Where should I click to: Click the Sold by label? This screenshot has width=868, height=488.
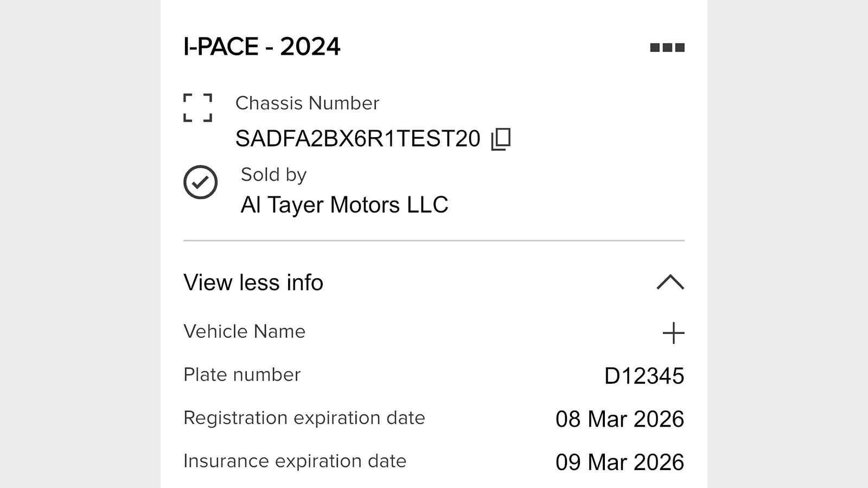click(x=273, y=175)
